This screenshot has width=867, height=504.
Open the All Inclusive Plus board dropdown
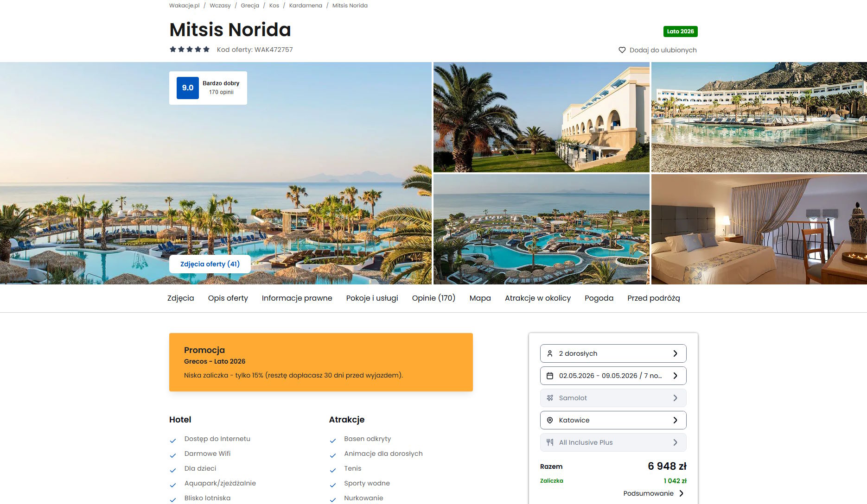[x=613, y=442]
